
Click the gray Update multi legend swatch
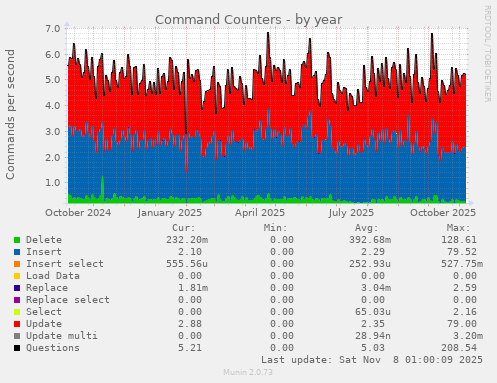point(17,336)
